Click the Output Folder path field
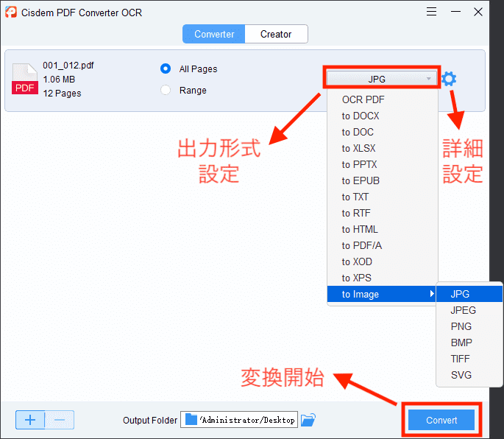 (239, 420)
